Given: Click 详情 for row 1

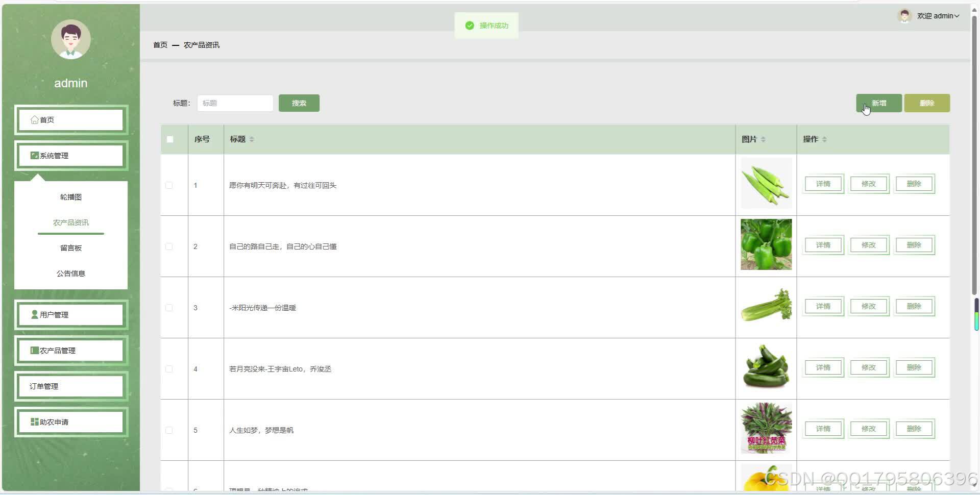Looking at the screenshot, I should [823, 184].
